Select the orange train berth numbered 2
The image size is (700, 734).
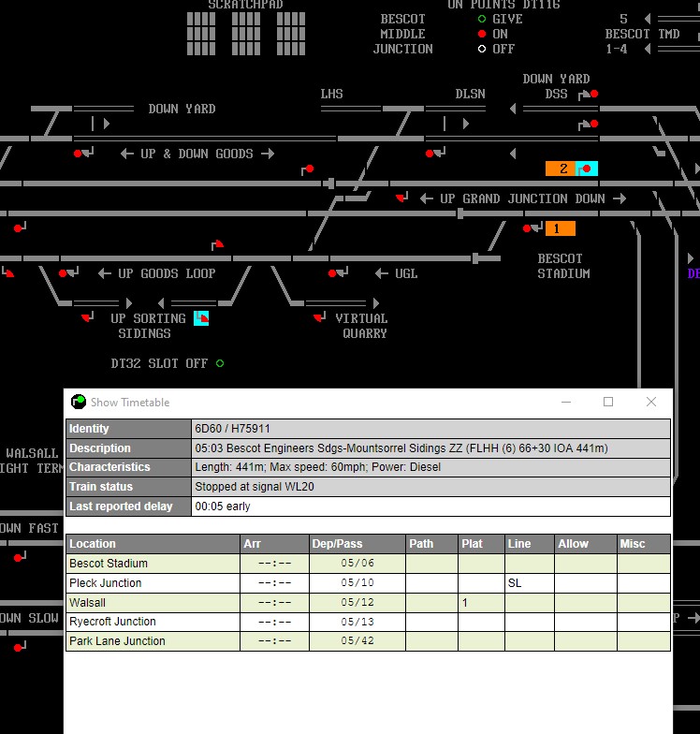561,169
